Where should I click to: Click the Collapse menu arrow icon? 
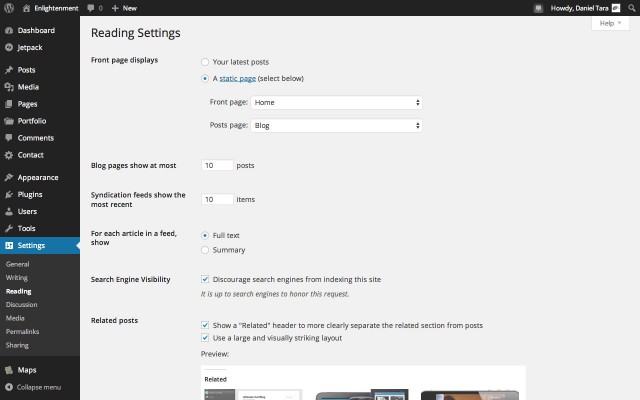pos(9,387)
